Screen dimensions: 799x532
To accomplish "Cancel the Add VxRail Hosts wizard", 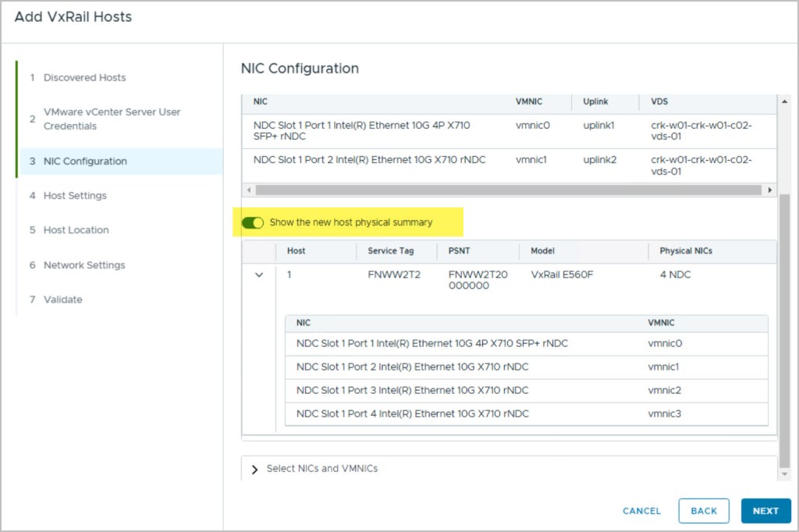I will pos(641,511).
